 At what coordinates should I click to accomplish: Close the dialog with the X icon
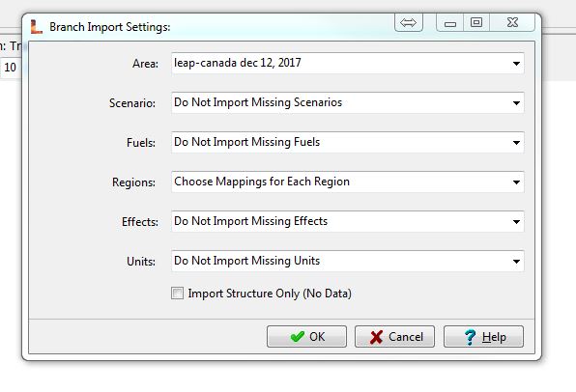tap(512, 23)
